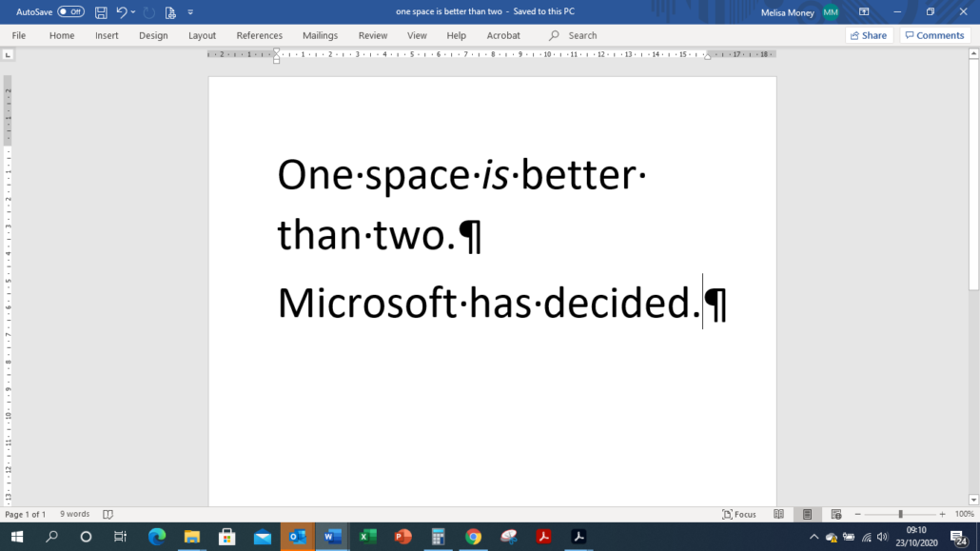Expand Customize Quick Access Toolbar dropdown
Image resolution: width=980 pixels, height=551 pixels.
(x=190, y=11)
